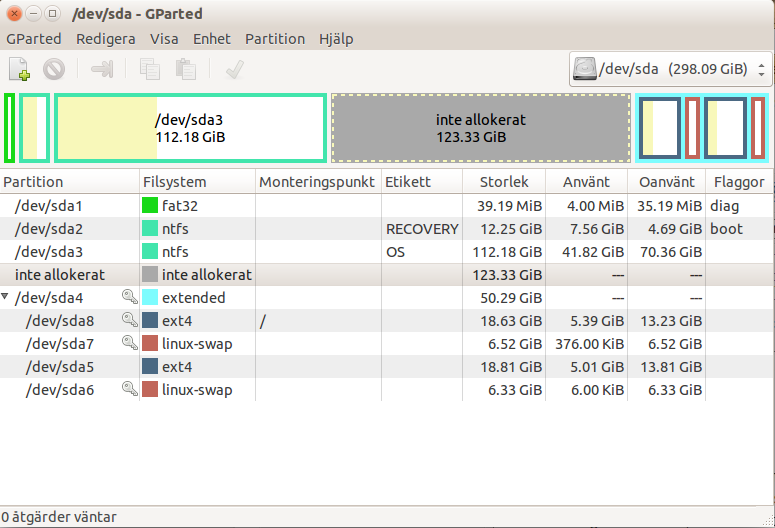Viewport: 775px width, 528px height.
Task: Click the Delete partition toolbar icon
Action: coord(54,69)
